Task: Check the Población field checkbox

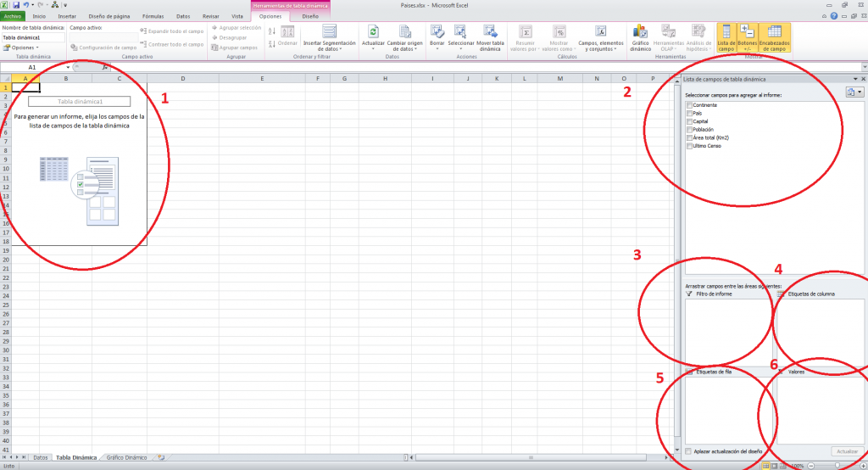Action: (689, 130)
